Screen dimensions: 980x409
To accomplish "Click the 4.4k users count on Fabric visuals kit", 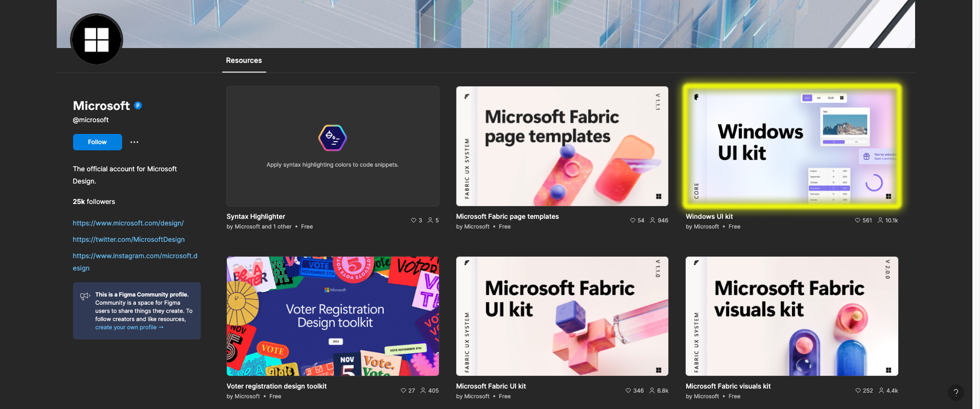I will click(x=892, y=391).
